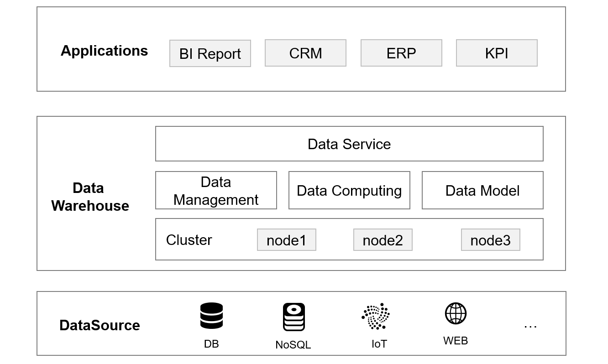Click the ellipsis after WEB datasource

[x=530, y=326]
